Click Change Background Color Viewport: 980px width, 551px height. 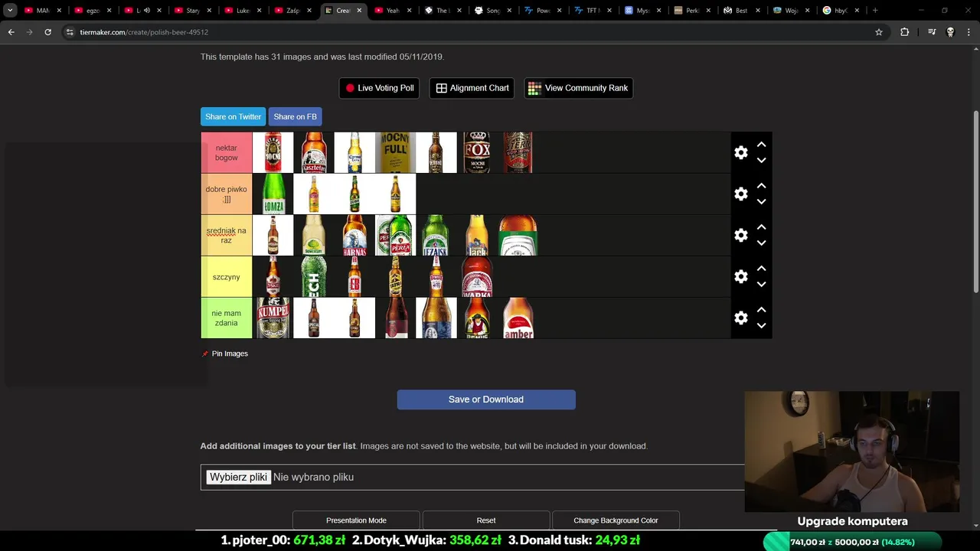pyautogui.click(x=616, y=520)
